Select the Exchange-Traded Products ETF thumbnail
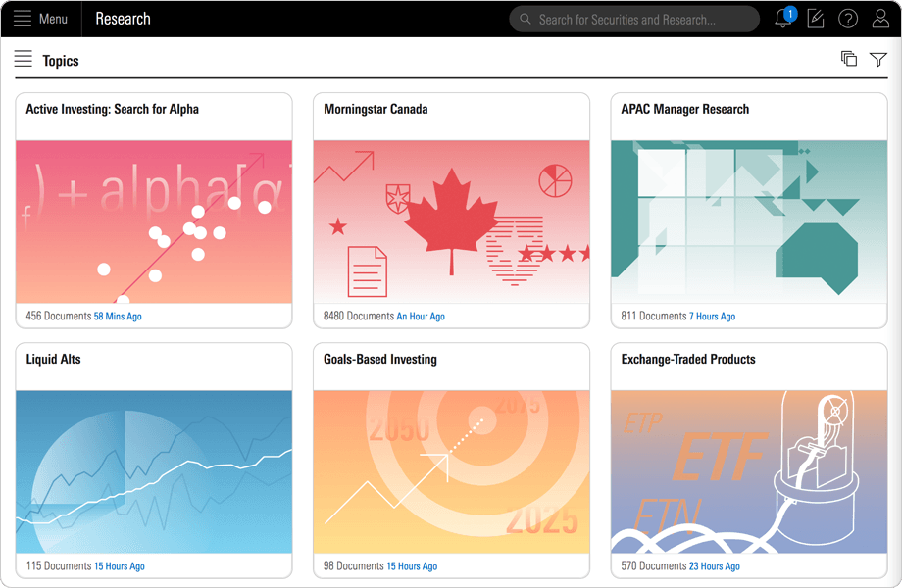902x588 pixels. [x=748, y=471]
